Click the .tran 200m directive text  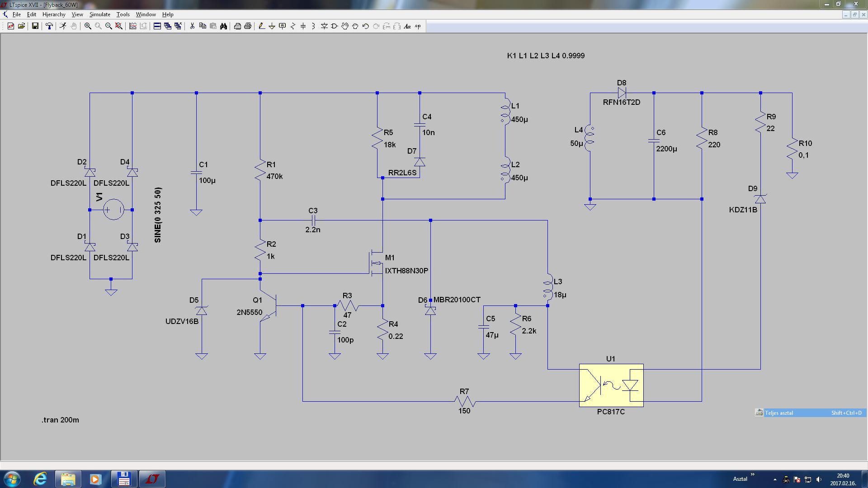[x=60, y=420]
